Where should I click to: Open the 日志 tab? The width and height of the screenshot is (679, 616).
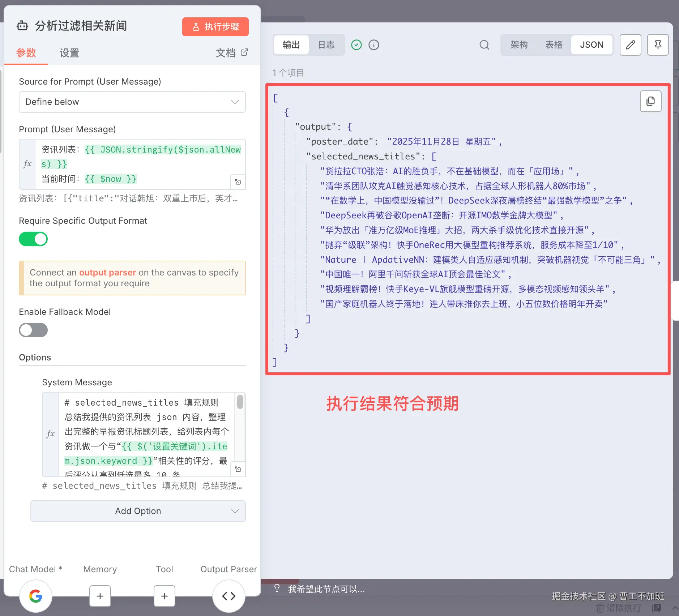click(x=326, y=45)
